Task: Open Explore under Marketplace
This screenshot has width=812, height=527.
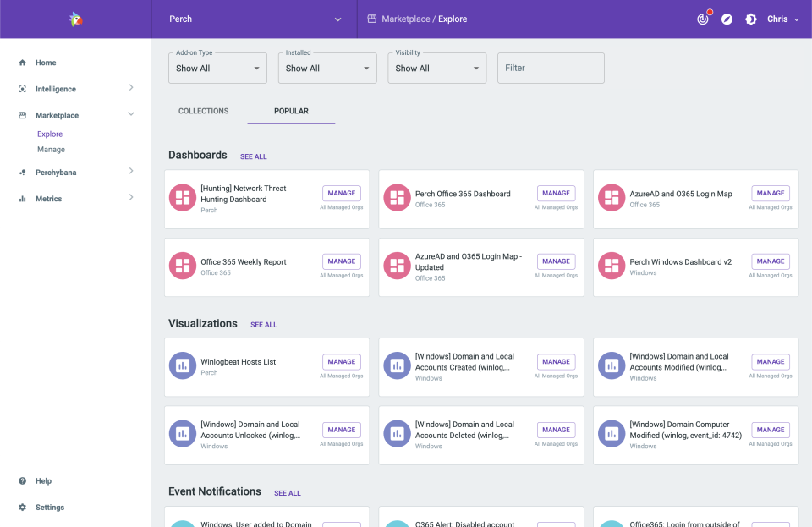Action: pos(50,134)
